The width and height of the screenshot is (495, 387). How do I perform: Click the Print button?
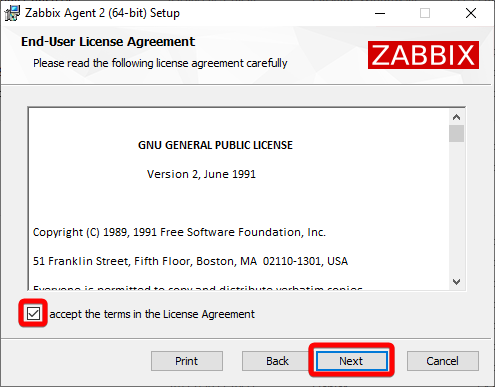pos(187,361)
